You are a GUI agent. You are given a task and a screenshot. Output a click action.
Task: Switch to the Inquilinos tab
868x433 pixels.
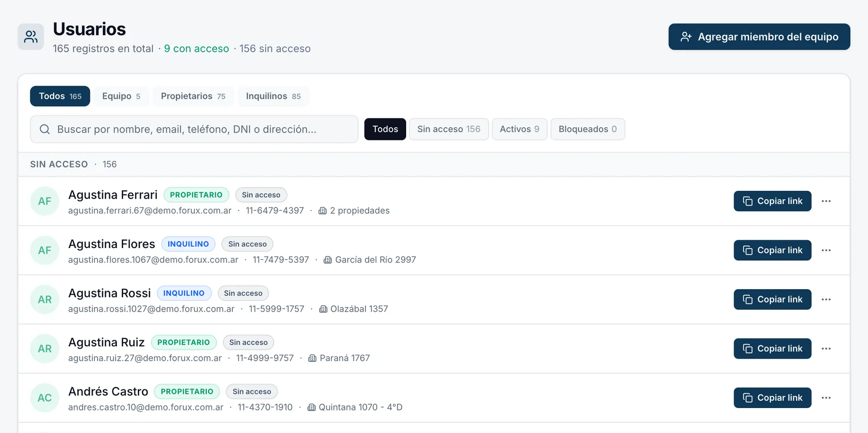pos(273,96)
